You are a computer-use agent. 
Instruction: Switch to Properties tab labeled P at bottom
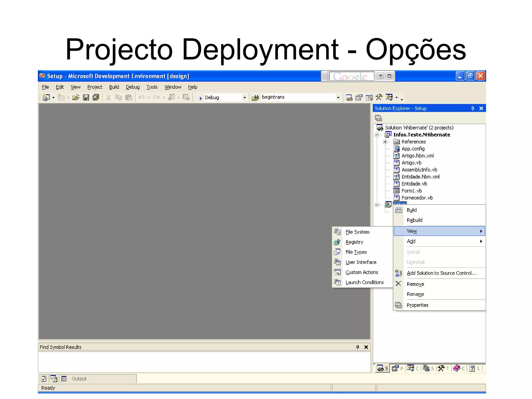[397, 368]
